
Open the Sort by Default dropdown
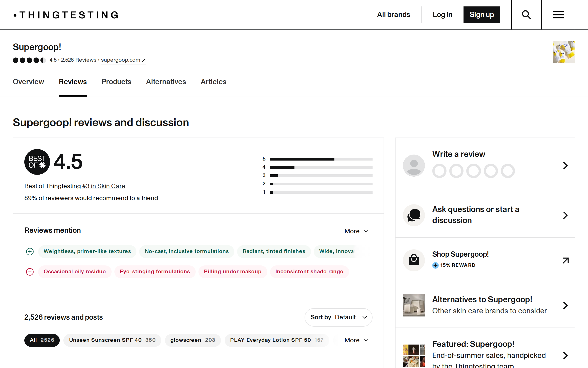coord(339,317)
